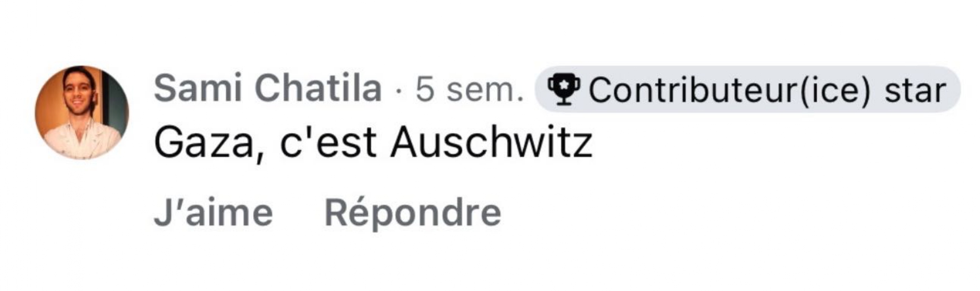Viewport: 980px width, 291px height.
Task: Click the words c'est in the comment
Action: 328,143
